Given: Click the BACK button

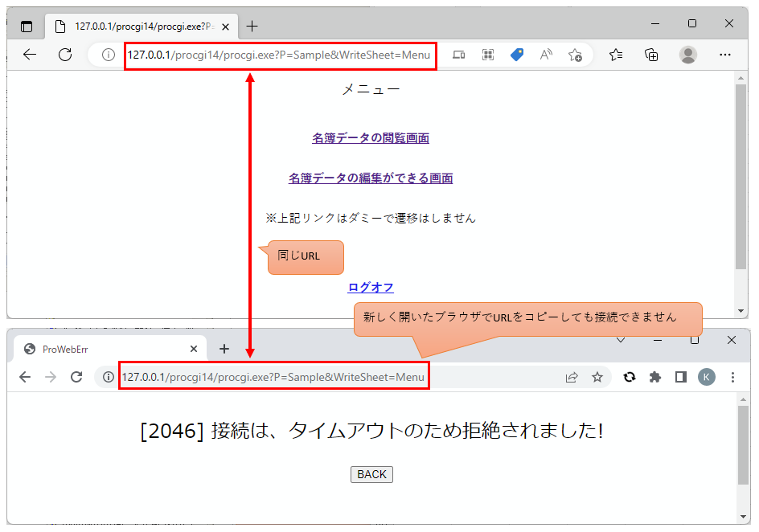Looking at the screenshot, I should pyautogui.click(x=371, y=474).
